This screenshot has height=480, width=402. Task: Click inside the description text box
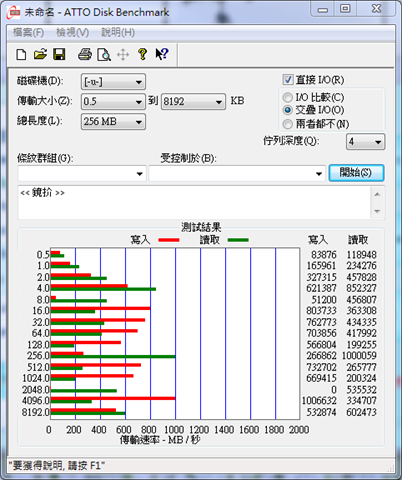[195, 203]
